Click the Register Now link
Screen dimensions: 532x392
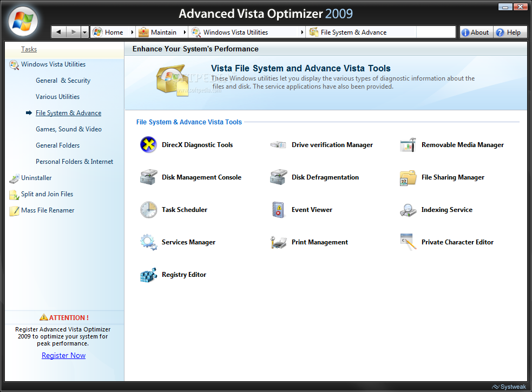[63, 355]
